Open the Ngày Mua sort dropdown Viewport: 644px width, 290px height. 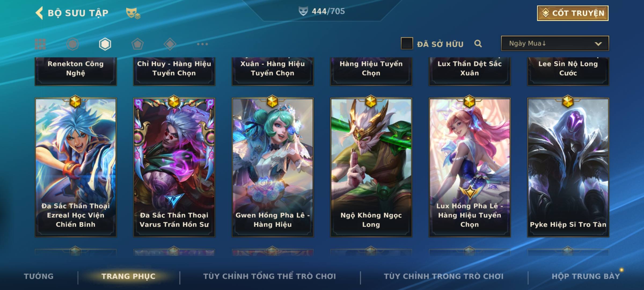click(x=555, y=44)
